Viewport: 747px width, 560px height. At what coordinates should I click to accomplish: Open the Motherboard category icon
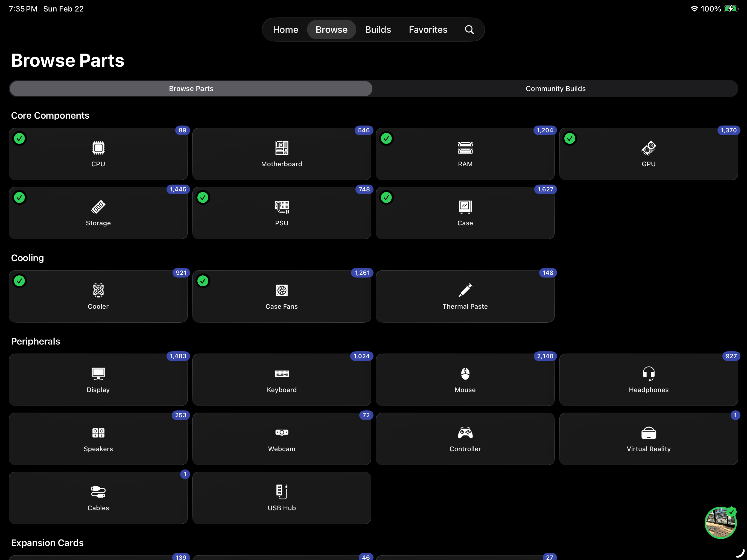coord(282,148)
